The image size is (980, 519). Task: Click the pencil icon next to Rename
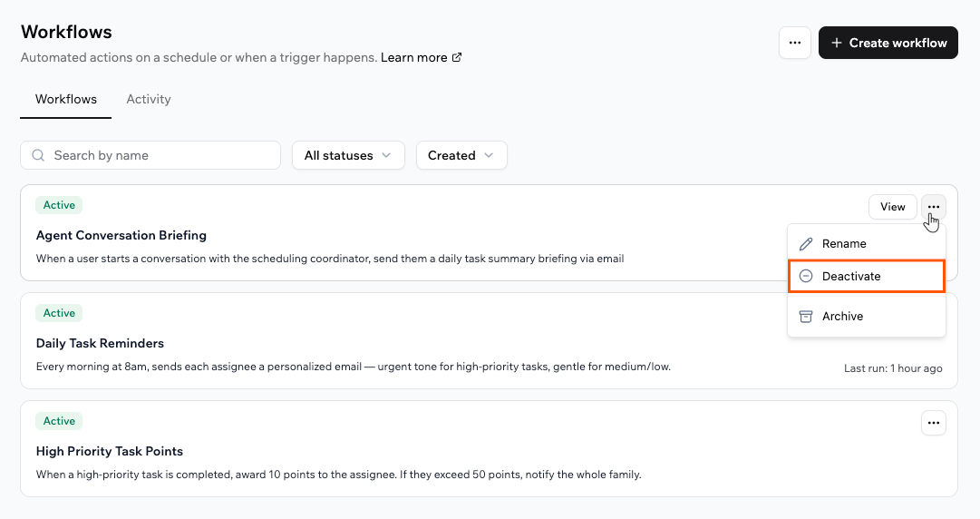[806, 244]
